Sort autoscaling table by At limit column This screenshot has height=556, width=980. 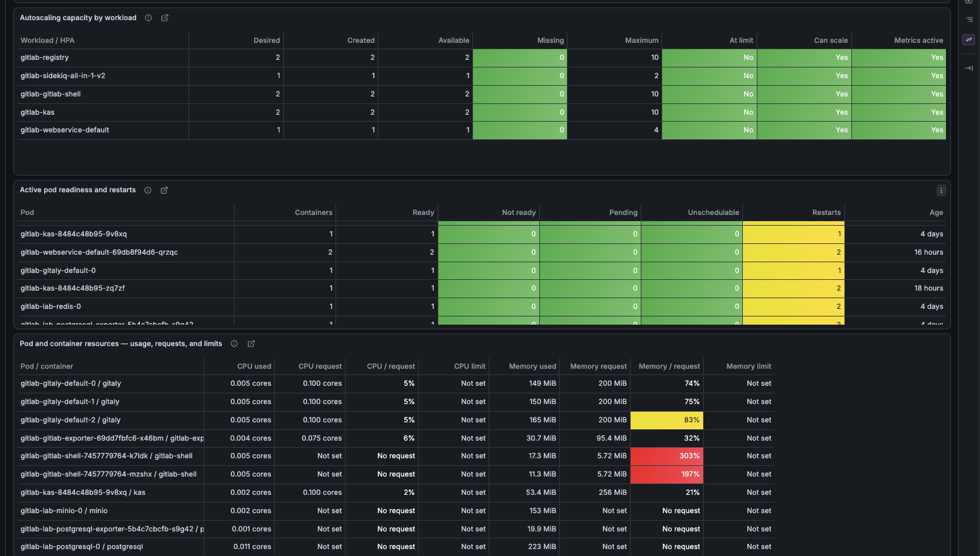742,40
